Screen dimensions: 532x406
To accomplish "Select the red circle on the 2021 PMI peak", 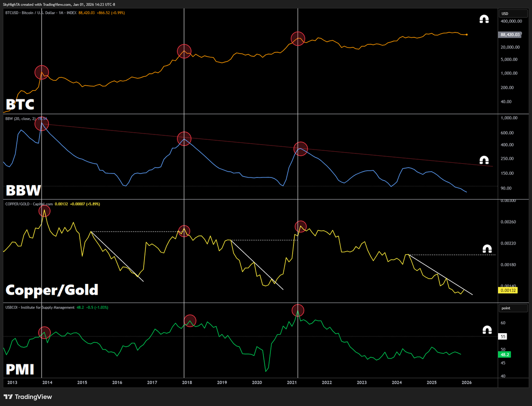I will [x=298, y=310].
